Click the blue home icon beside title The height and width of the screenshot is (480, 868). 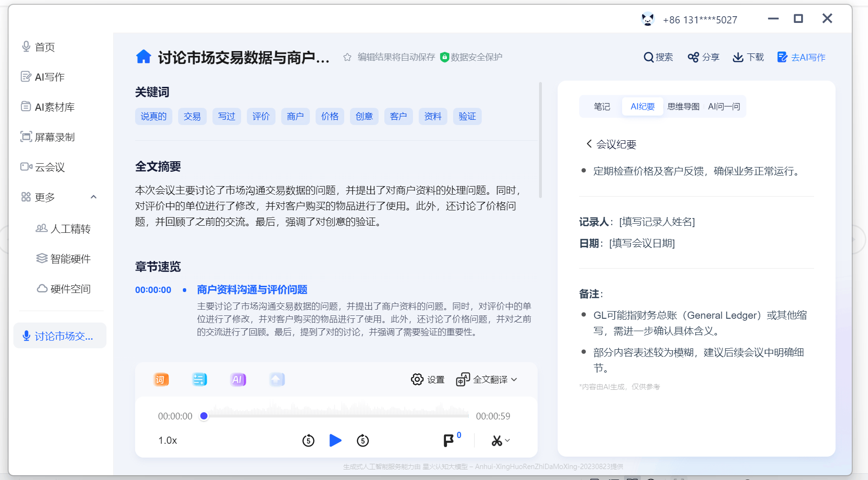[143, 57]
